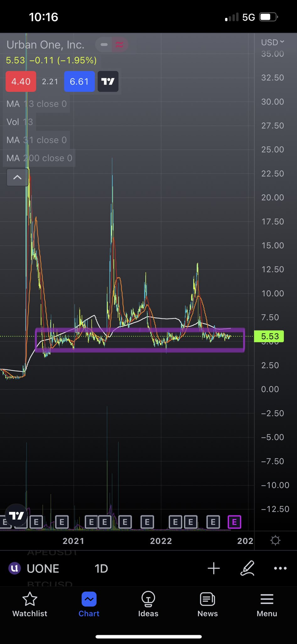Tap the green 5.53 current price label

tap(269, 336)
